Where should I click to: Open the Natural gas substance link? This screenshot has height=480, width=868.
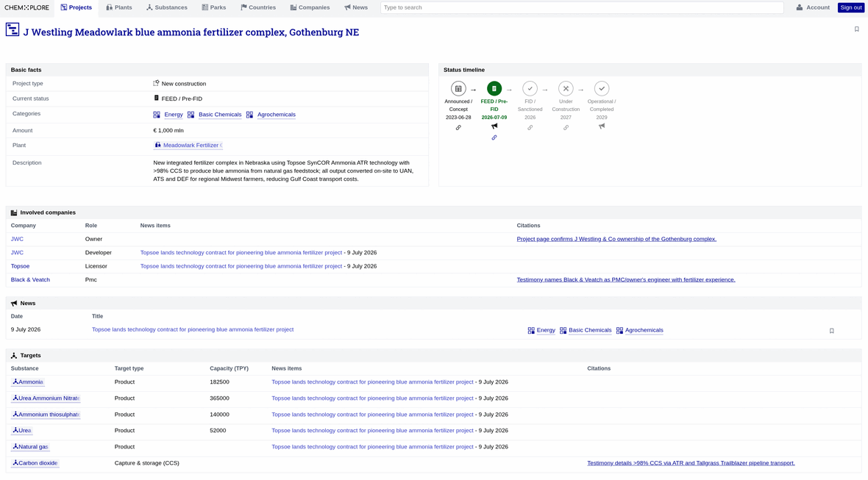[30, 447]
